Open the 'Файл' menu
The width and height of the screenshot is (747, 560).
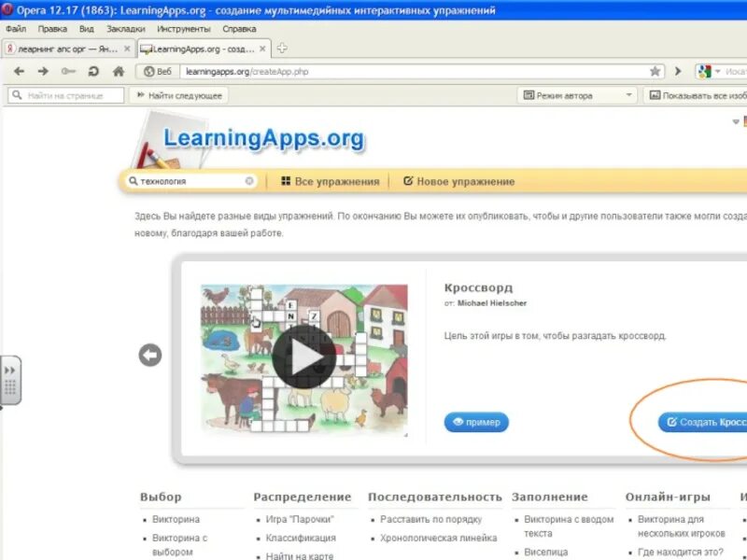pyautogui.click(x=16, y=29)
